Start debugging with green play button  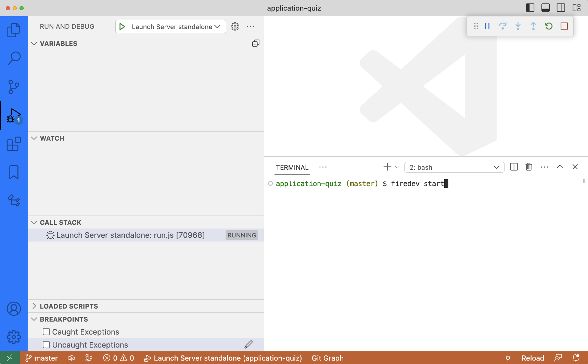click(x=122, y=27)
